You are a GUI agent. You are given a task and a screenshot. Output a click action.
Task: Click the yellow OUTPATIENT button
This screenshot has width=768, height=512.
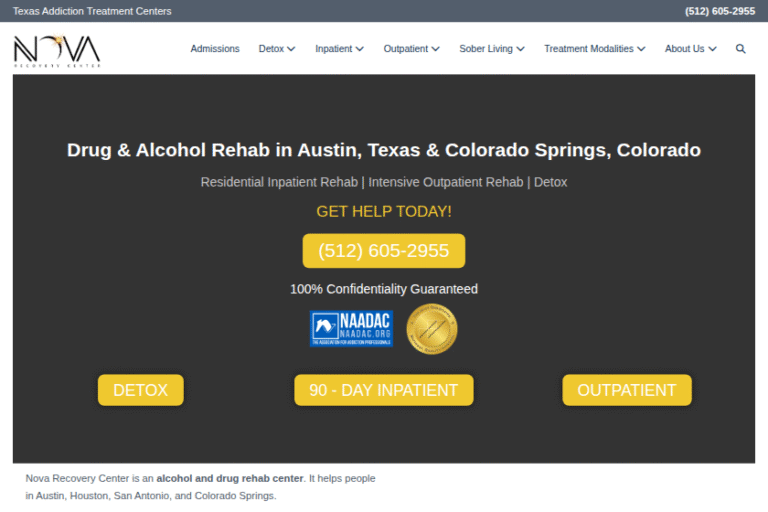click(x=626, y=390)
